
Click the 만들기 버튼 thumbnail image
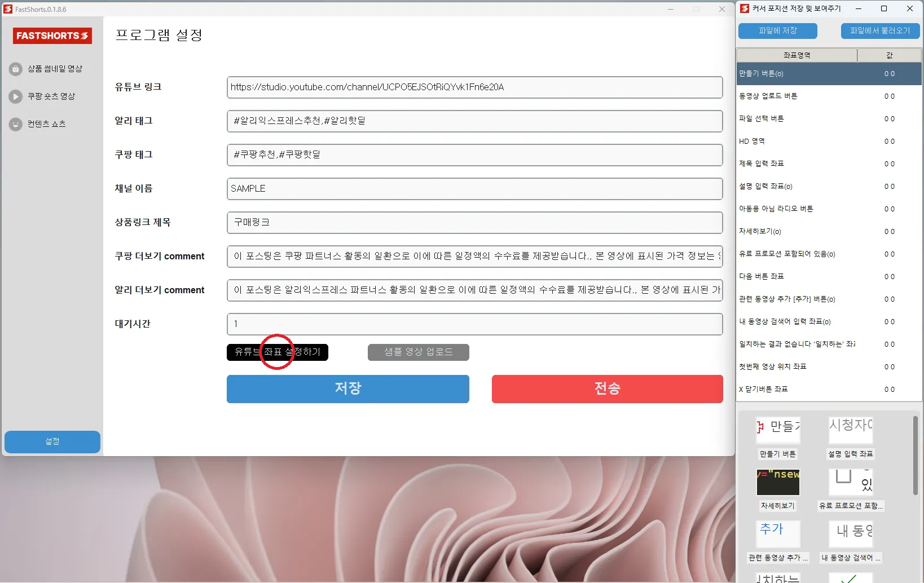tap(778, 430)
